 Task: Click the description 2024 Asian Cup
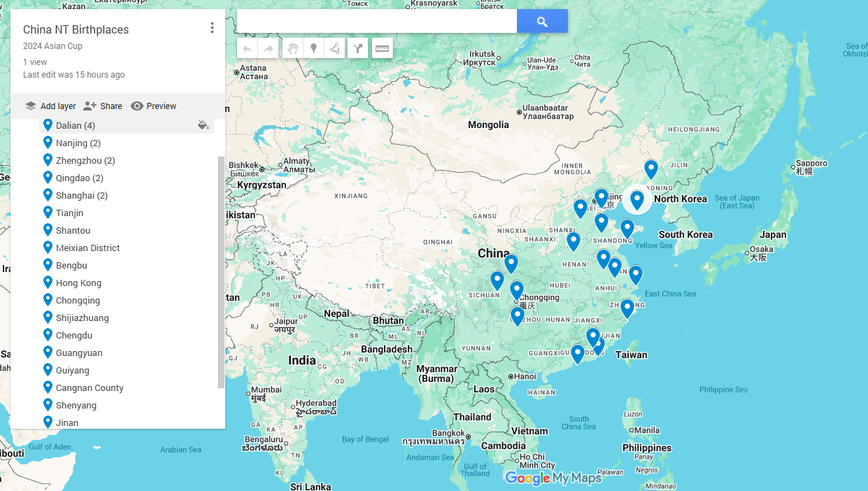pyautogui.click(x=52, y=46)
